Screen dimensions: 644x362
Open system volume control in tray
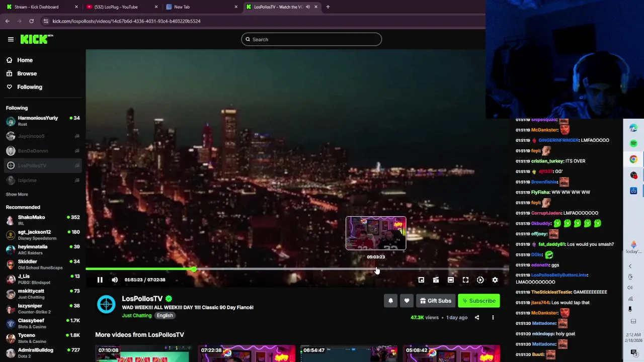click(x=630, y=288)
